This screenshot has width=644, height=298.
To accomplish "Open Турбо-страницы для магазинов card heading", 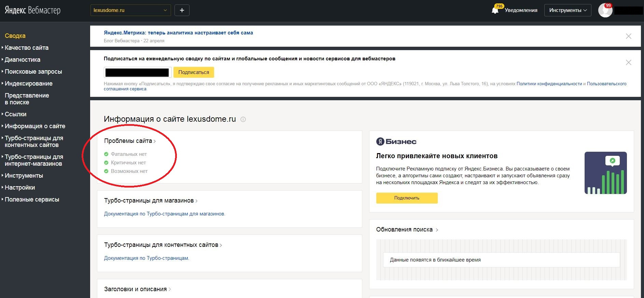I will click(x=151, y=200).
